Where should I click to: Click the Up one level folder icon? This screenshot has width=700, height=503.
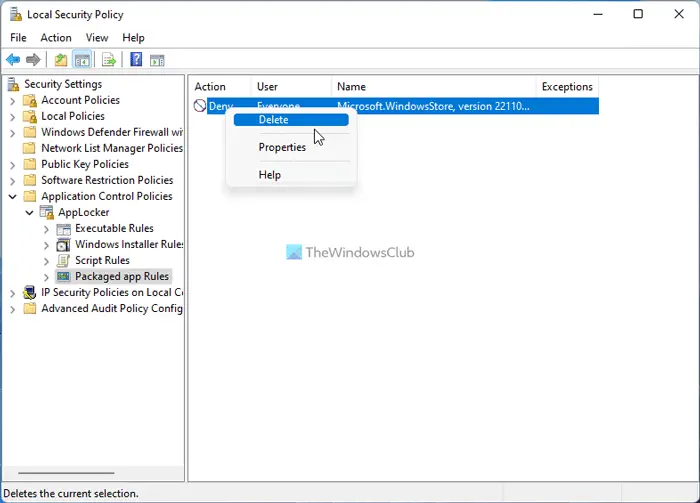click(x=61, y=59)
